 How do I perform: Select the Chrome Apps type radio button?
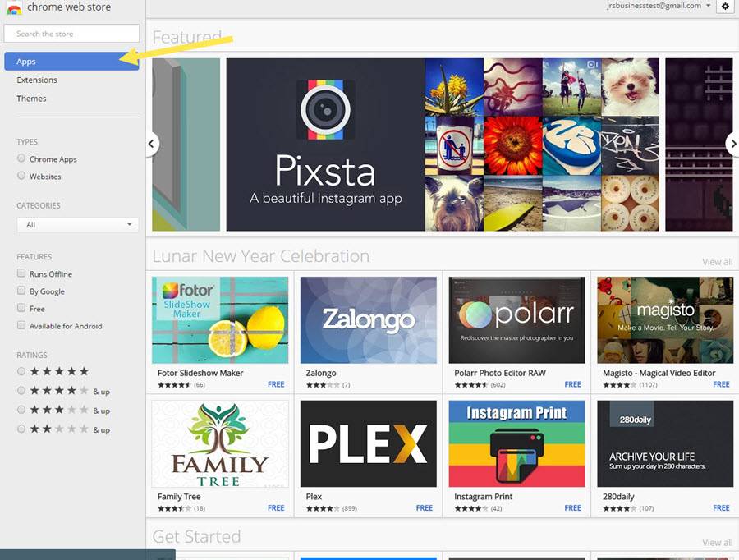coord(21,159)
